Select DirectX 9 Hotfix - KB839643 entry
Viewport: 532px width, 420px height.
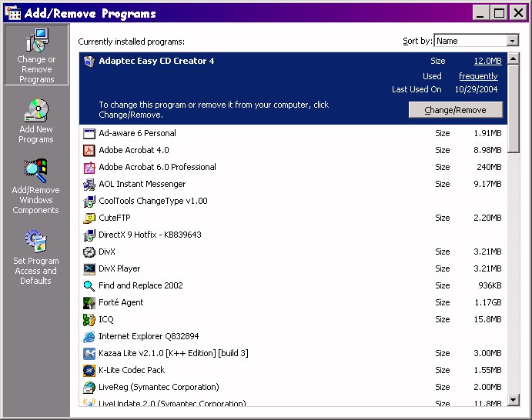coord(150,235)
